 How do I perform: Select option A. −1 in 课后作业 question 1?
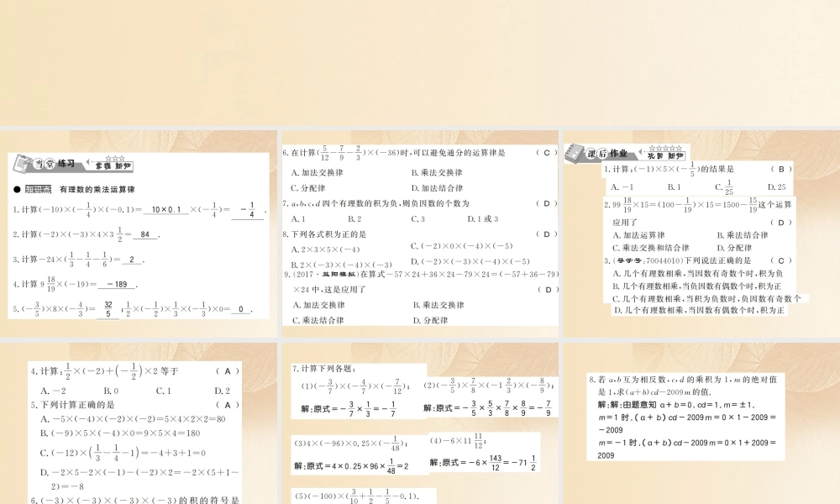[622, 187]
